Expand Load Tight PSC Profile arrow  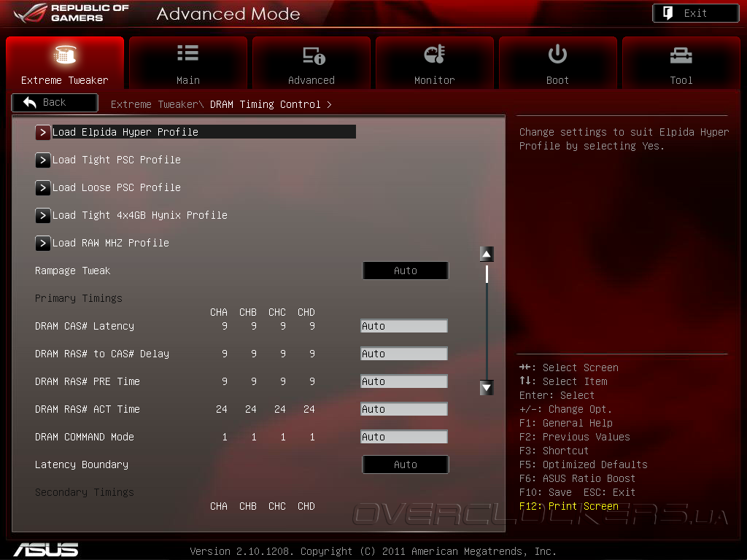pos(43,160)
